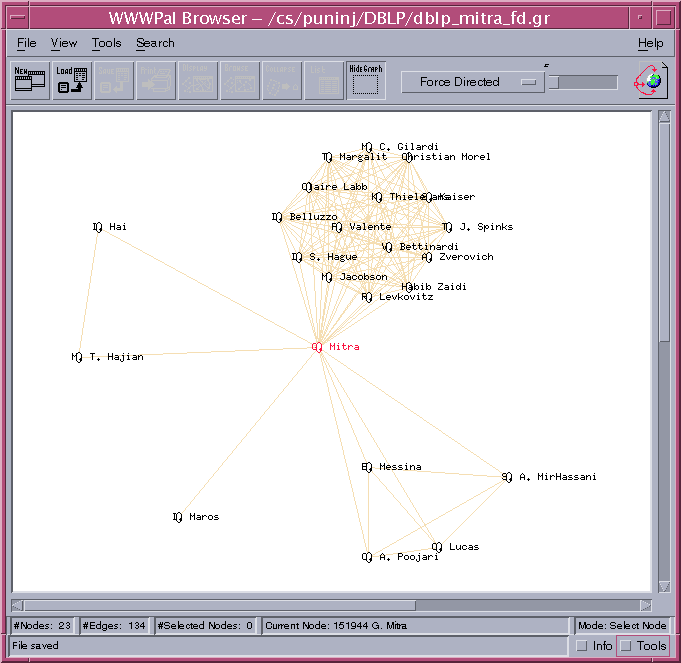Click the vertical scrollbar thumb

pos(664,232)
